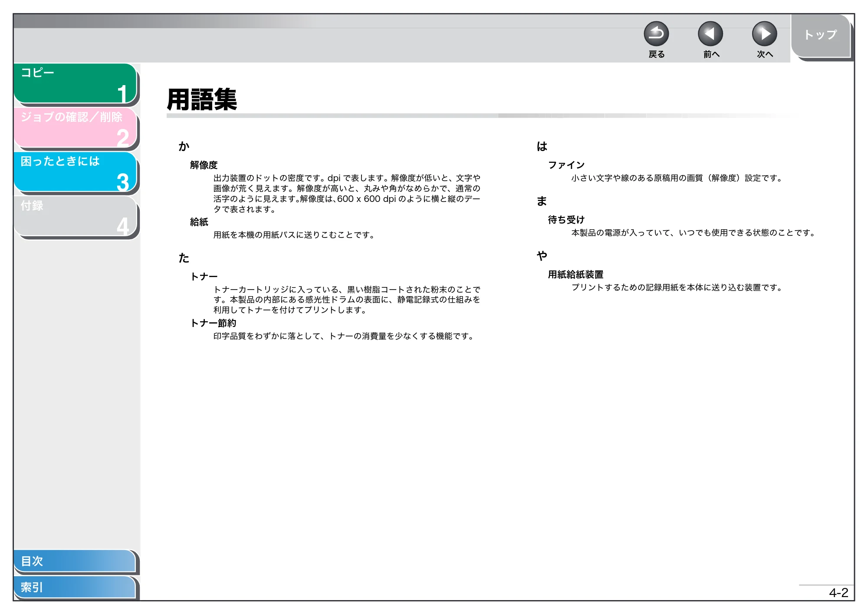This screenshot has width=868, height=614.
Task: Click the トナー節約 glossary term
Action: click(213, 323)
